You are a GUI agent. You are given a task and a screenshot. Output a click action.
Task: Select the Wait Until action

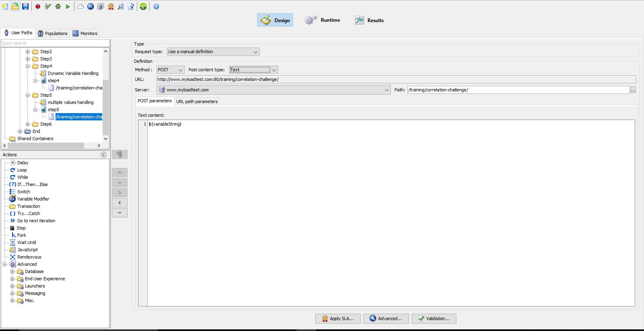(x=27, y=242)
